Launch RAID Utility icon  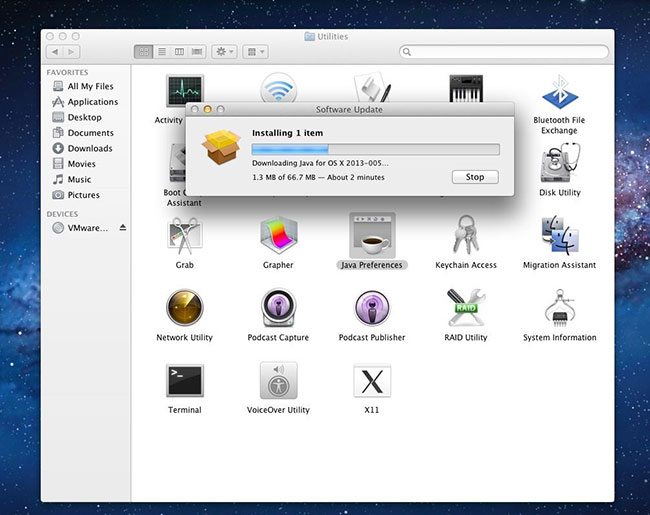[466, 307]
